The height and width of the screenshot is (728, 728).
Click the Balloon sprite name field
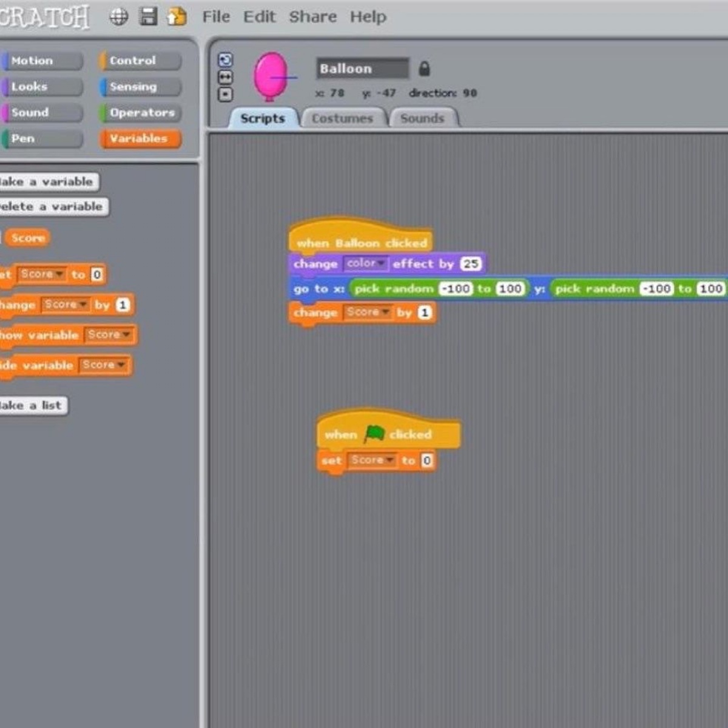[x=362, y=69]
